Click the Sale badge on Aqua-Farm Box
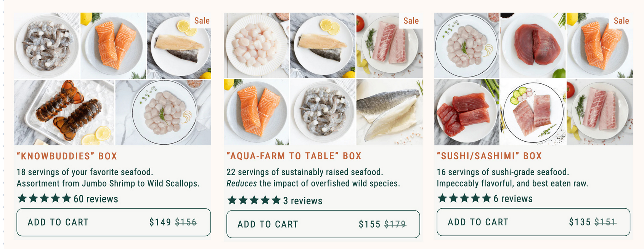The width and height of the screenshot is (644, 249). click(x=411, y=21)
